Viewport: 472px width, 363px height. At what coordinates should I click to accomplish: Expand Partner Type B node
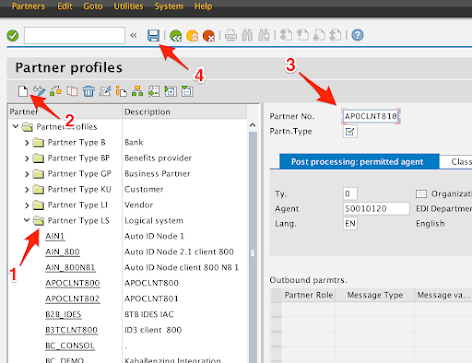click(27, 143)
